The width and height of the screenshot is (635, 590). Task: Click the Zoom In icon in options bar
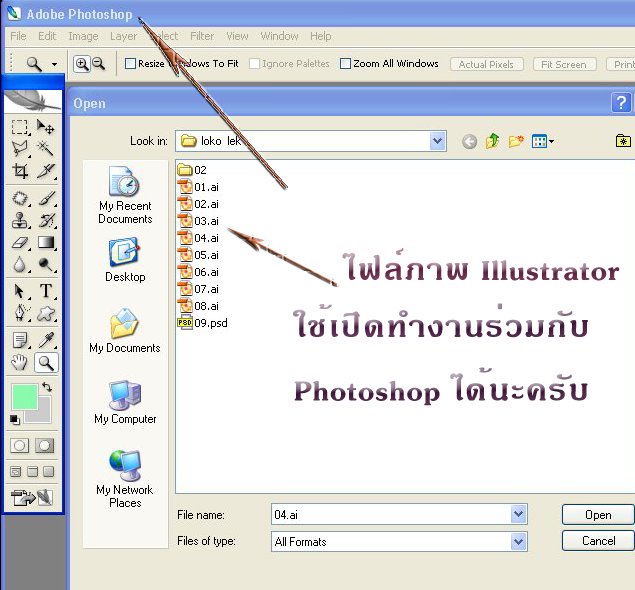[x=82, y=64]
